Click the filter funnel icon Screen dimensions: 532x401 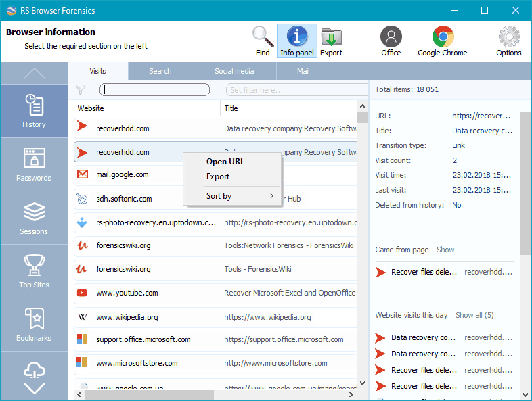point(81,90)
